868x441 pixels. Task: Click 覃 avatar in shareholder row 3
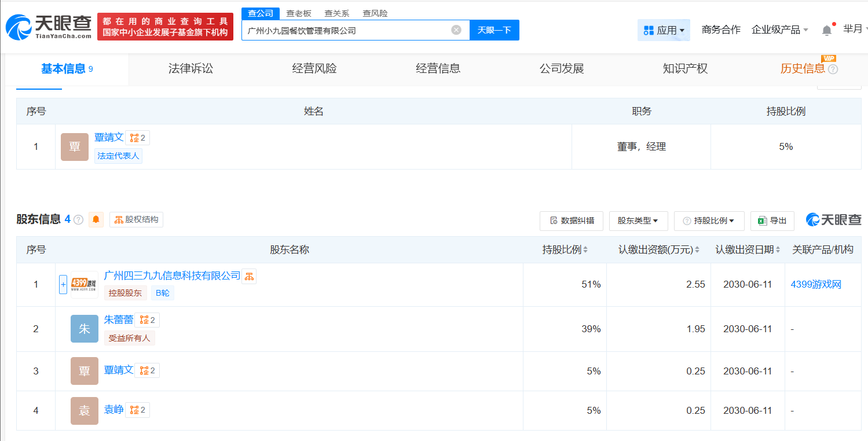tap(85, 371)
